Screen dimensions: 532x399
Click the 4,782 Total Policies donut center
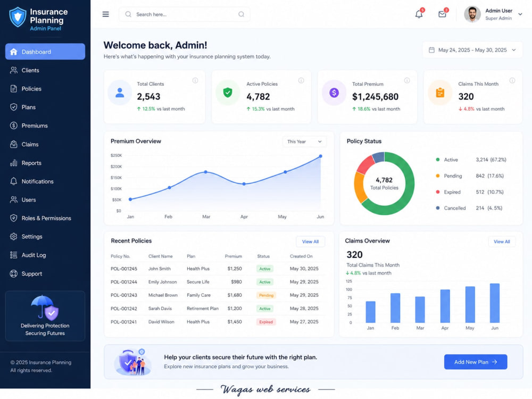click(x=384, y=183)
